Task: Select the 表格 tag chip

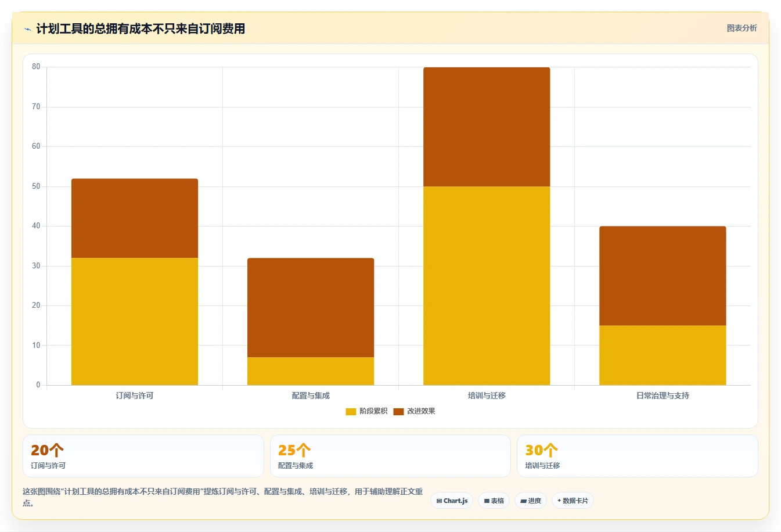Action: click(494, 501)
